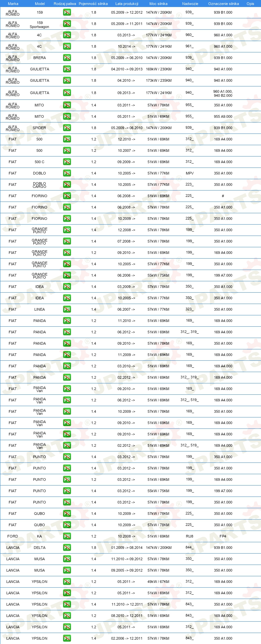The height and width of the screenshot is (644, 261).
Task: Click the '09.2005 -> 09.2012' production years cell
Action: [x=127, y=570]
